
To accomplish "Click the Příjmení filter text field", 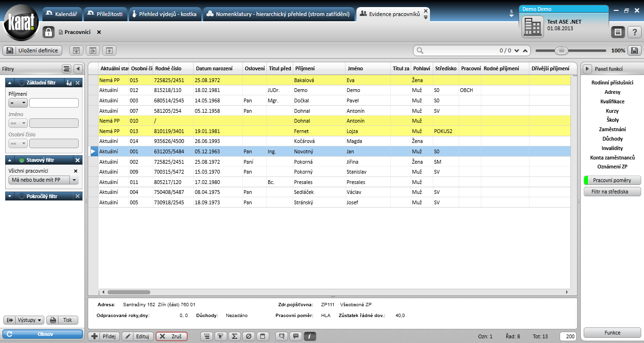I will pos(54,103).
